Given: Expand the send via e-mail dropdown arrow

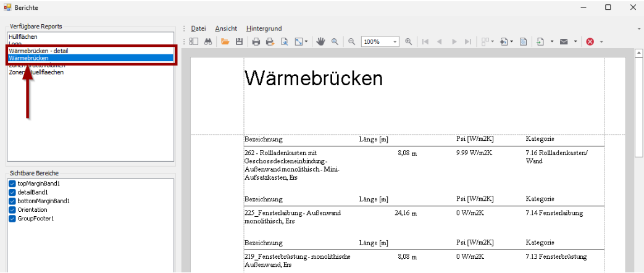Looking at the screenshot, I should point(575,41).
